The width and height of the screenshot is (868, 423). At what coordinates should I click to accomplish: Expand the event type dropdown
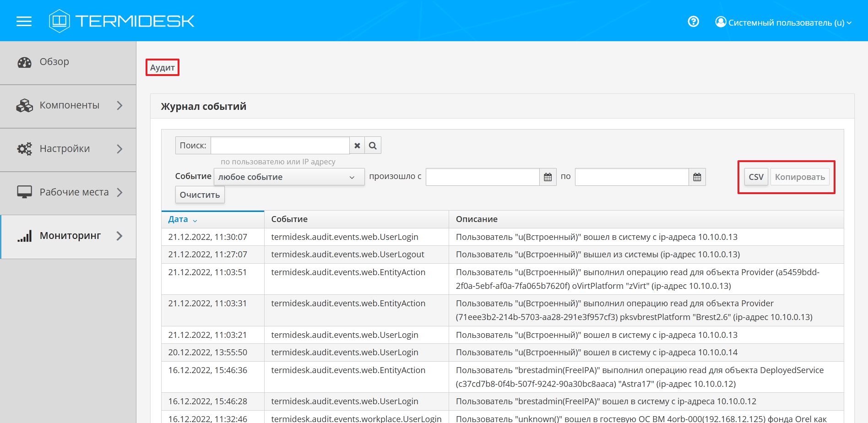point(289,177)
